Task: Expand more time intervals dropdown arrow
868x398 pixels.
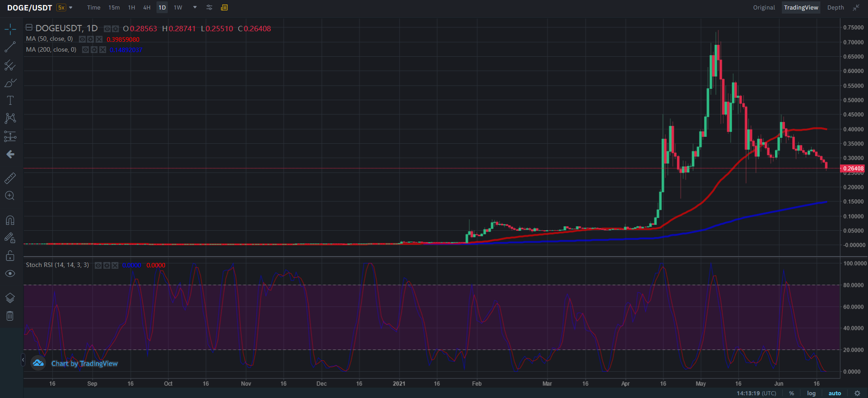Action: coord(195,7)
